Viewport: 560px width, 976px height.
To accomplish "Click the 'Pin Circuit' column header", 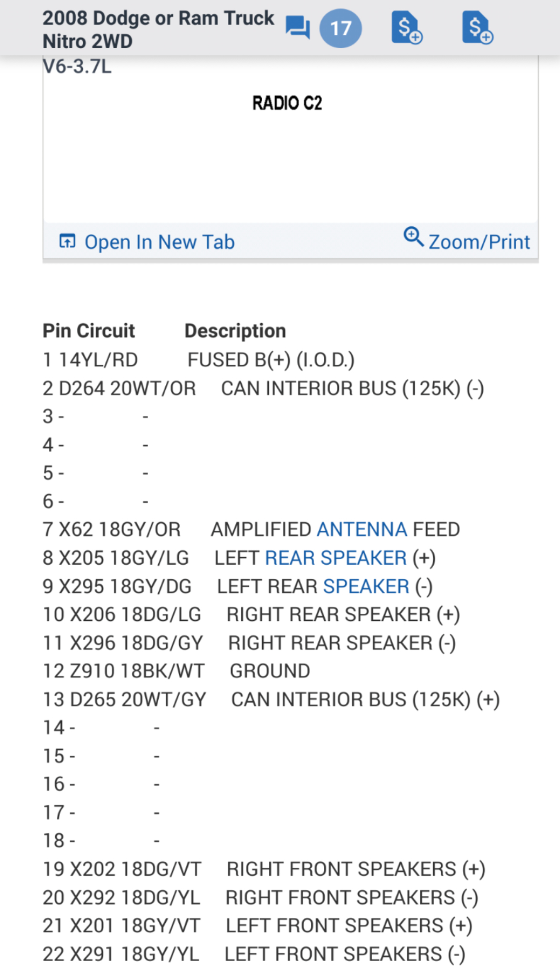I will [x=89, y=331].
